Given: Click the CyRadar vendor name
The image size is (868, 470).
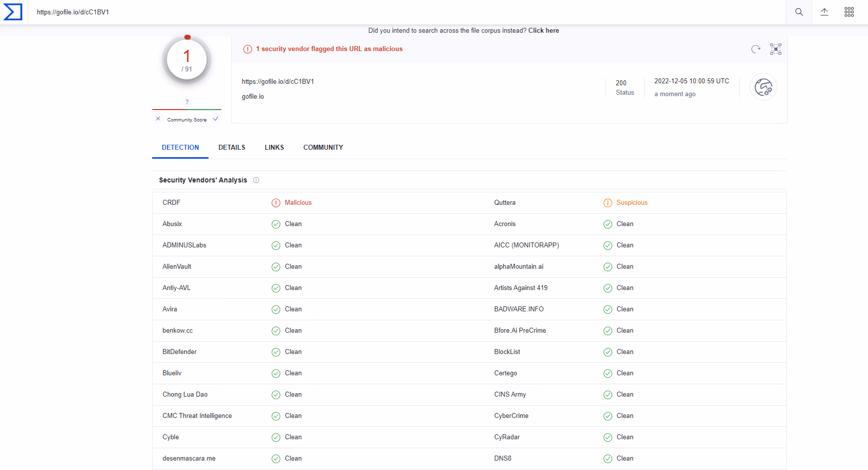Looking at the screenshot, I should (x=507, y=437).
